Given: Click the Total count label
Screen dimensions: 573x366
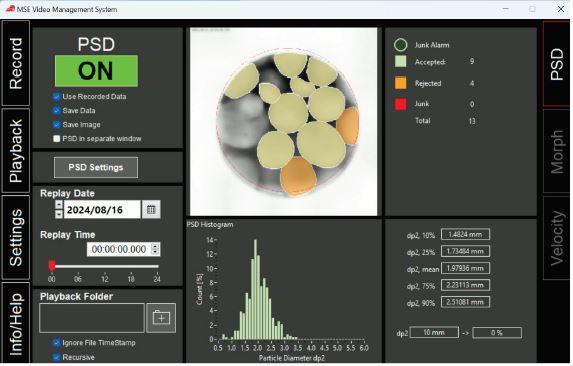Looking at the screenshot, I should point(423,121).
